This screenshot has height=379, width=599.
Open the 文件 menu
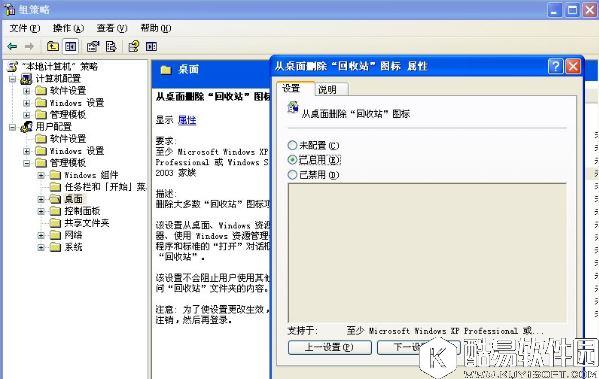tap(25, 28)
